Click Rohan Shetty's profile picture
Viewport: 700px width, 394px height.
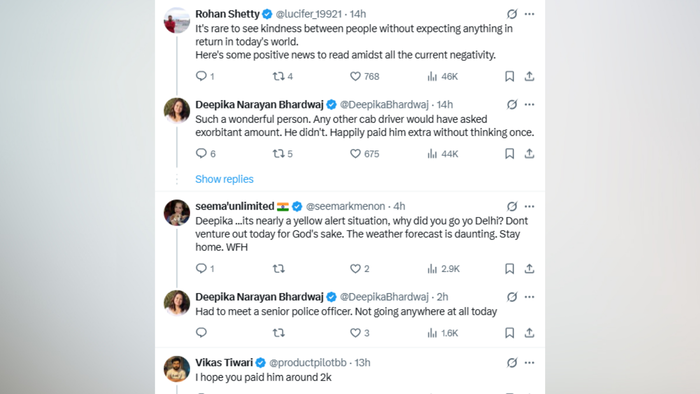(177, 21)
